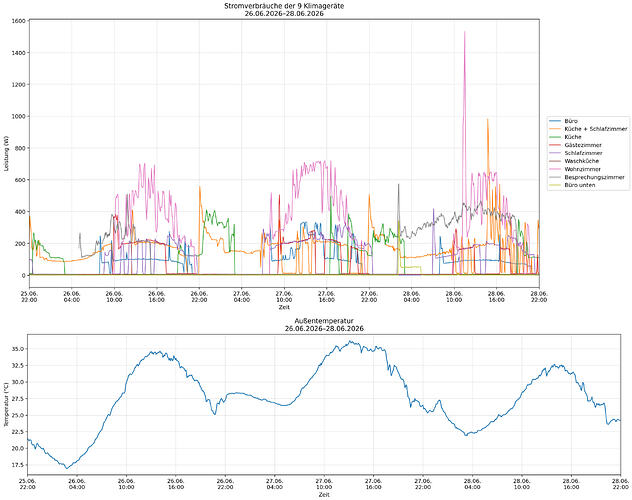The height and width of the screenshot is (500, 632).
Task: Click the Zeit label under power chart
Action: [284, 307]
